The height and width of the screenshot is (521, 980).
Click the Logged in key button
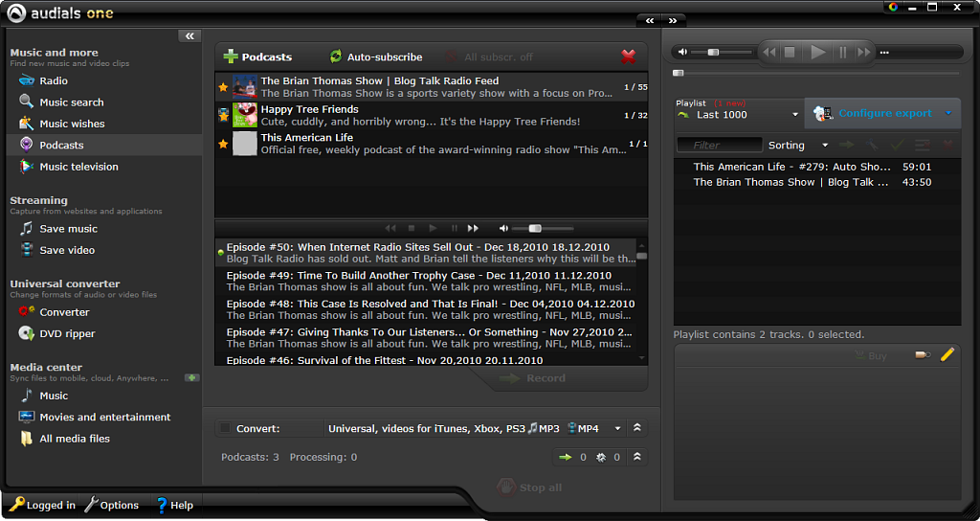(x=42, y=505)
